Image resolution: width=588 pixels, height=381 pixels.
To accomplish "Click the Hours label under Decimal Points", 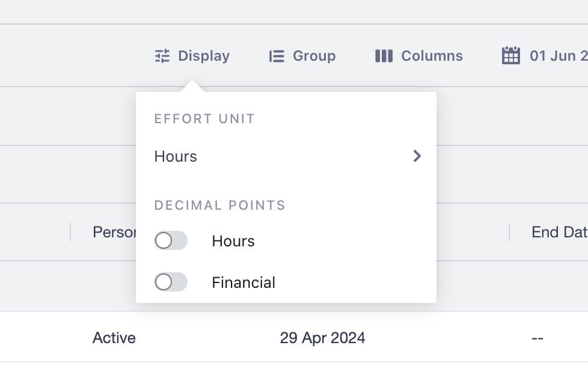I will point(233,241).
